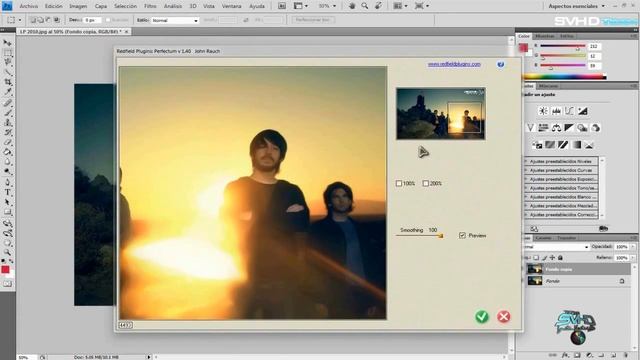Select the Rectangular Marquee tool
Viewport: 640px width, 360px height.
click(x=7, y=53)
